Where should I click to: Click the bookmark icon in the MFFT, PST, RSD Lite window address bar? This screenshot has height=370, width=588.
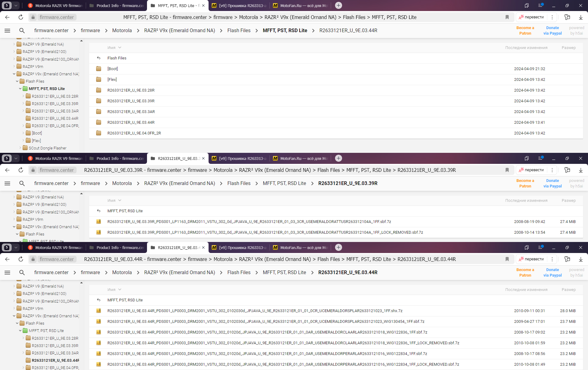[507, 17]
